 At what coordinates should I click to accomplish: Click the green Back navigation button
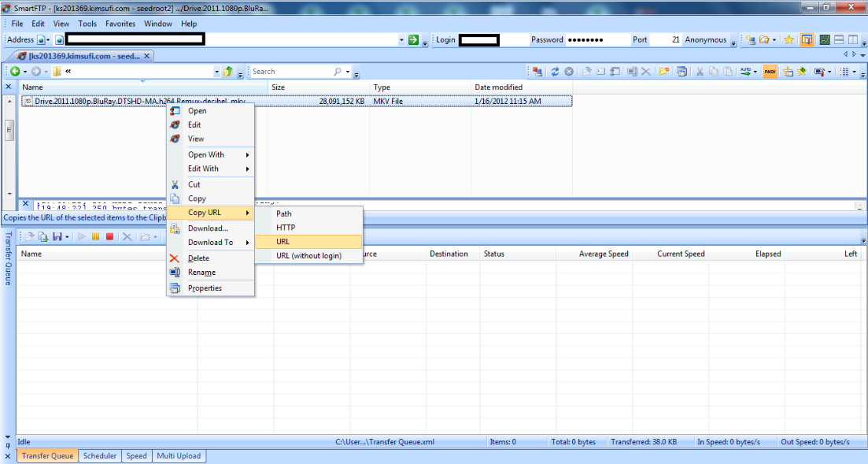(15, 72)
